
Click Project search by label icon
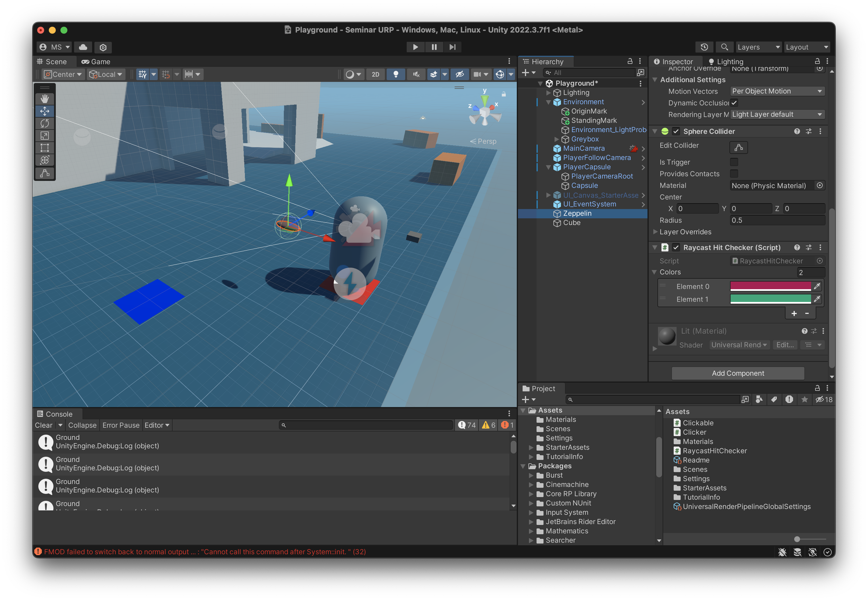pyautogui.click(x=774, y=400)
